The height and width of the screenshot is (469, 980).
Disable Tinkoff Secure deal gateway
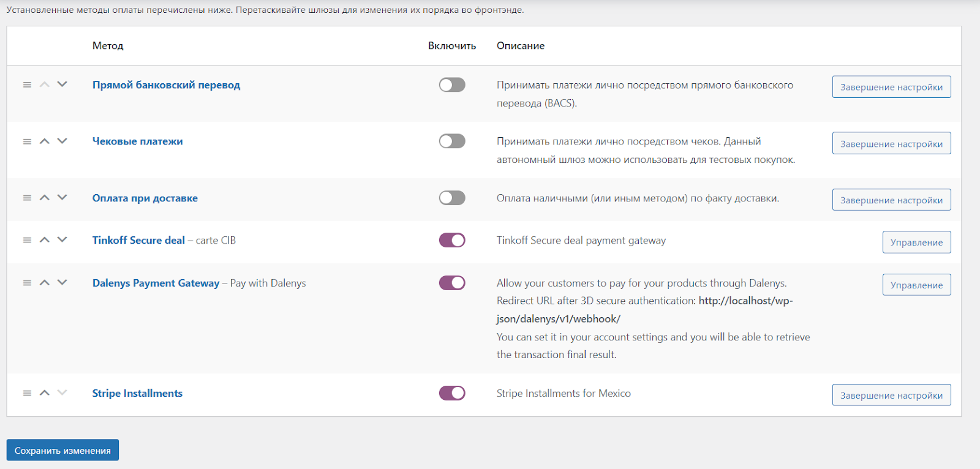452,240
